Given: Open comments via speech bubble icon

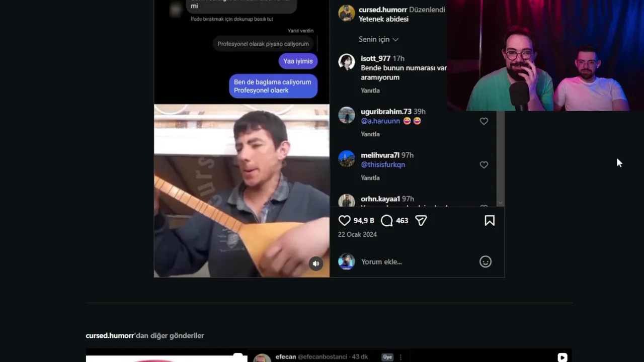Looking at the screenshot, I should click(387, 221).
